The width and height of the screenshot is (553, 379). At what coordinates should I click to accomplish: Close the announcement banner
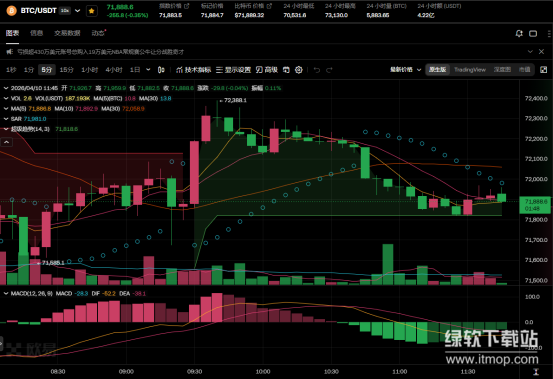[541, 51]
